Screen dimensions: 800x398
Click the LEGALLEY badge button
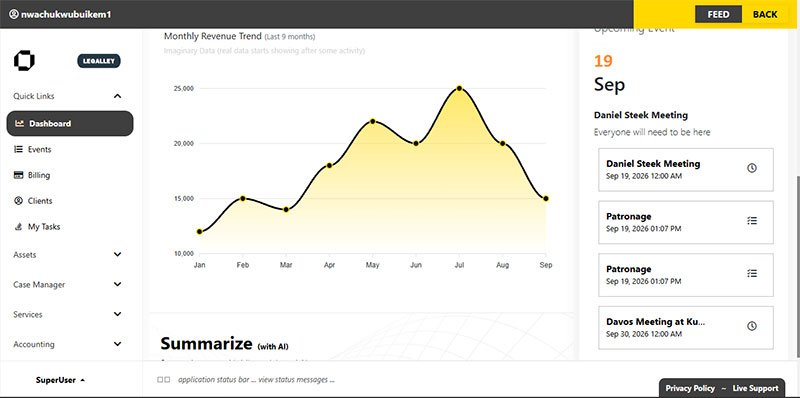click(99, 61)
